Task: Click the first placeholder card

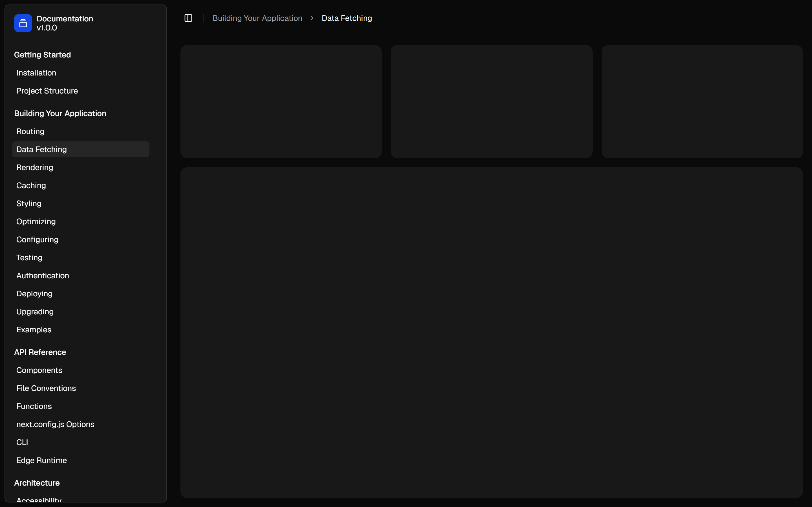Action: point(281,102)
